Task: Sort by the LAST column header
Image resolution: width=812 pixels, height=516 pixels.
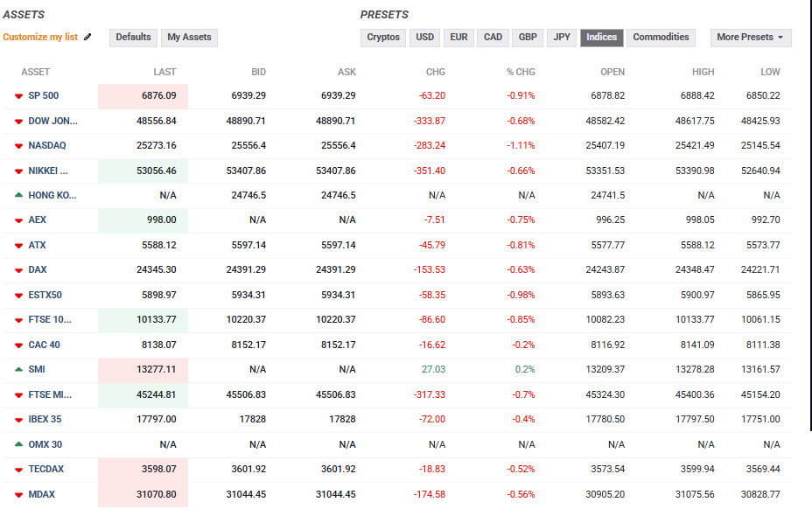Action: tap(164, 72)
